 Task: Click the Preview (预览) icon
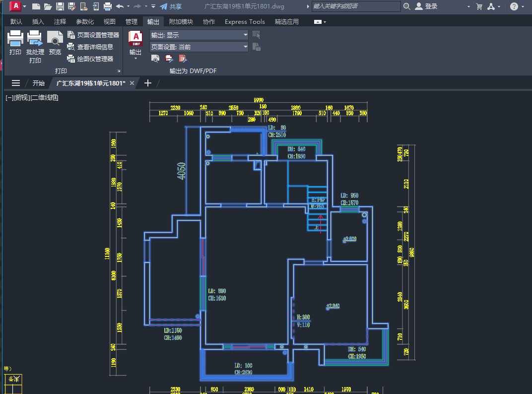[55, 38]
